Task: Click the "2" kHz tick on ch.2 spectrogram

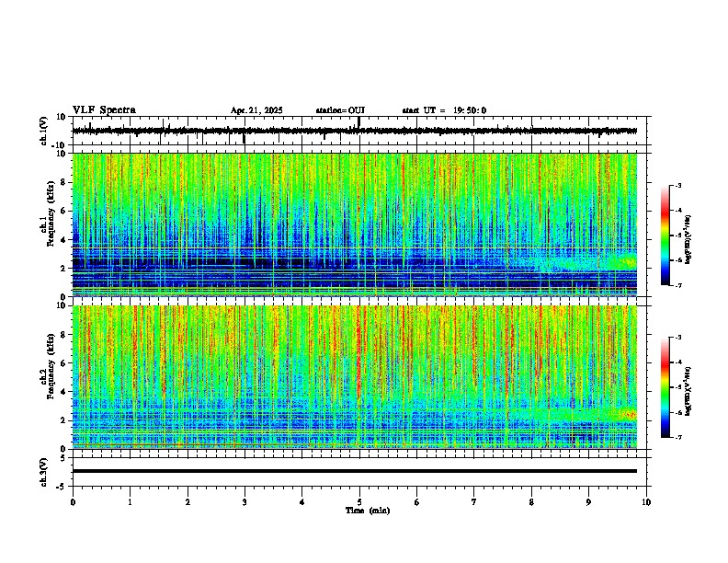Action: coord(63,420)
